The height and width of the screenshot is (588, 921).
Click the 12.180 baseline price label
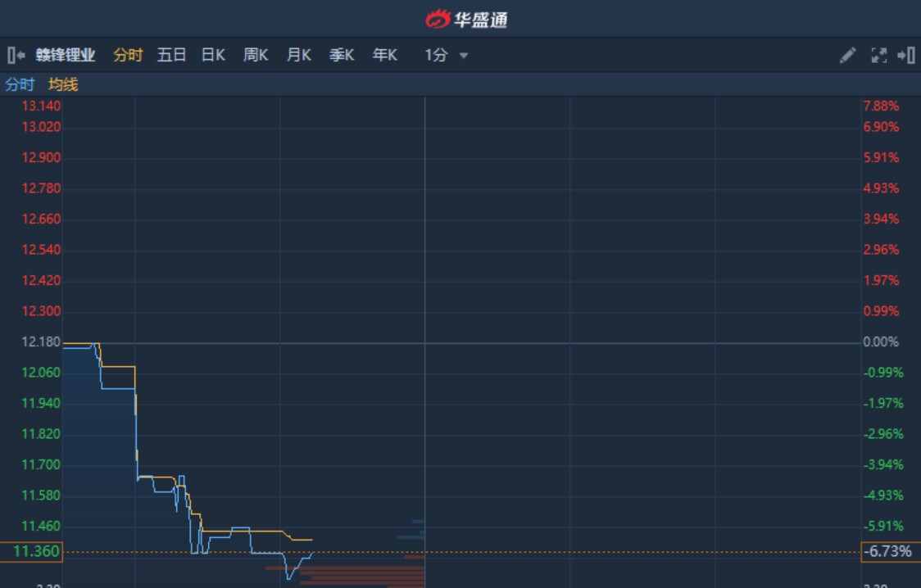(41, 341)
